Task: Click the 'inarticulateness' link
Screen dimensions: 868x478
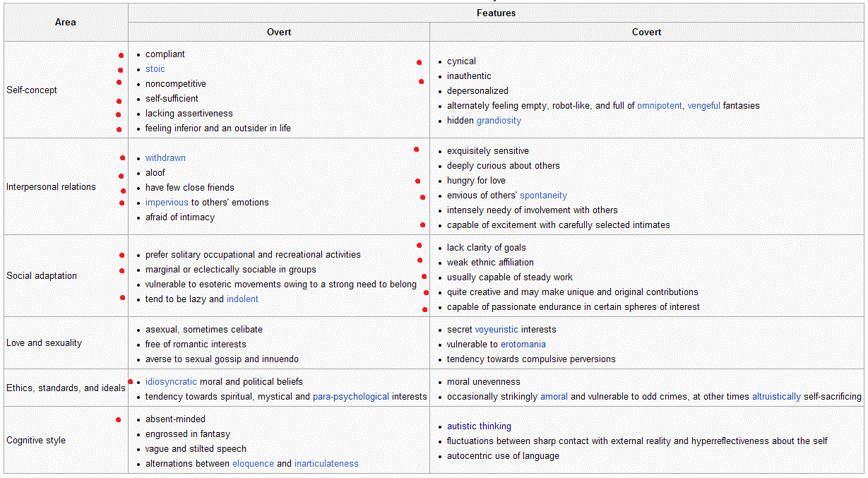Action: (326, 464)
